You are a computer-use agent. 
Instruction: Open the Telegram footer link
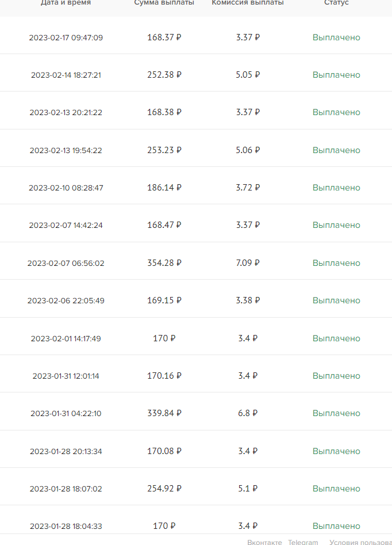(x=303, y=542)
